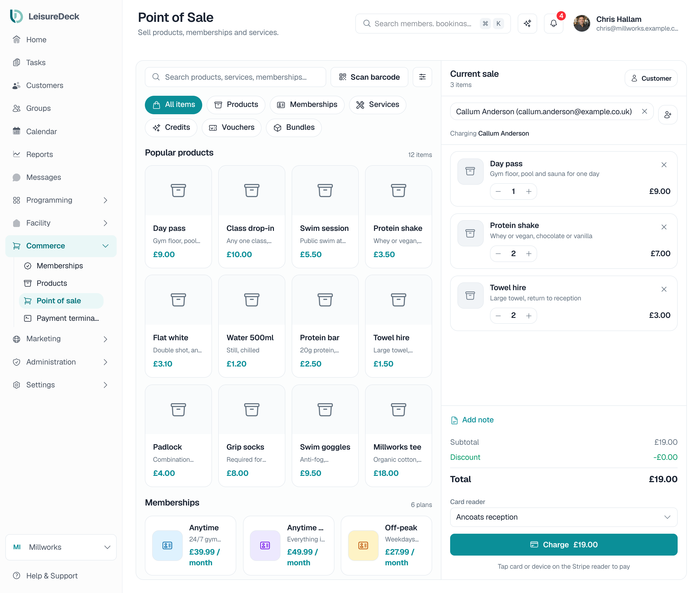The height and width of the screenshot is (593, 700).
Task: Filter by Memberships category
Action: coord(307,105)
